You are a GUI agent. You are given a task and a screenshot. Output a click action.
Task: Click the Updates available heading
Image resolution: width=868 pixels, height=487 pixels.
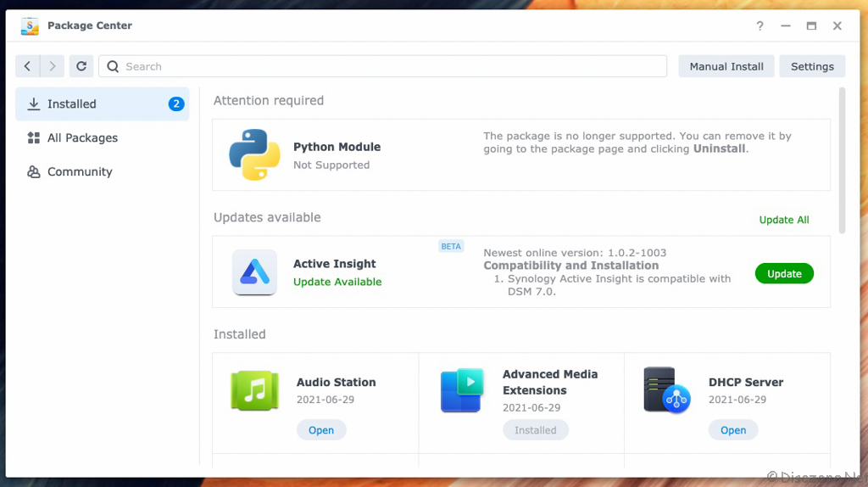tap(267, 218)
